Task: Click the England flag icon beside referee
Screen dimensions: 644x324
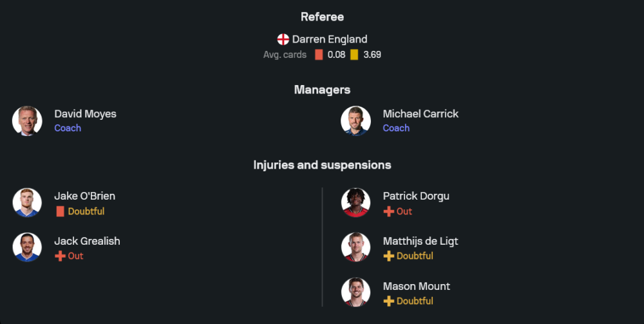Action: point(283,39)
